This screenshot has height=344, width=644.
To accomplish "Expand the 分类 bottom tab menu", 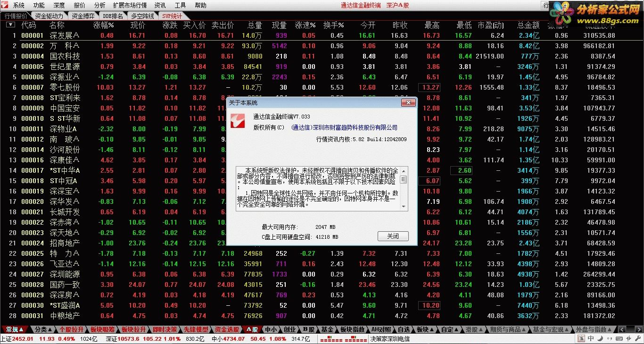I will (42, 329).
